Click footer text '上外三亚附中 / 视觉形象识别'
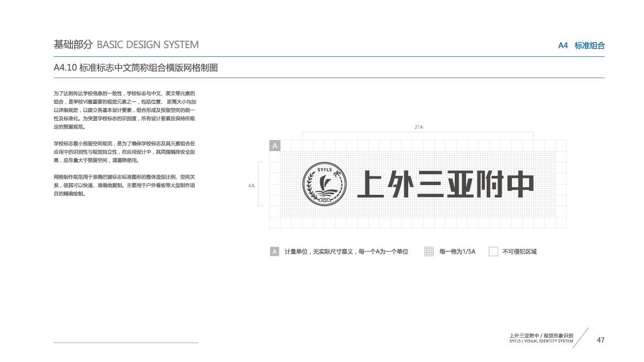The width and height of the screenshot is (644, 362). (541, 335)
